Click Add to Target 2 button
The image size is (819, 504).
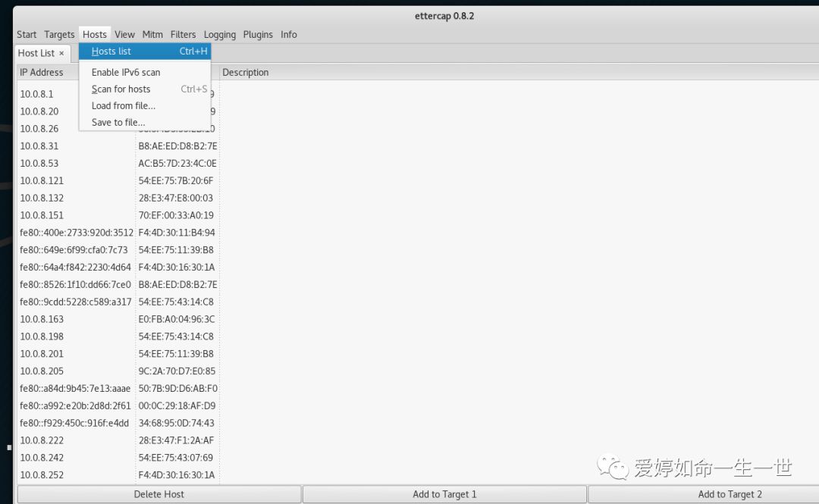click(730, 494)
